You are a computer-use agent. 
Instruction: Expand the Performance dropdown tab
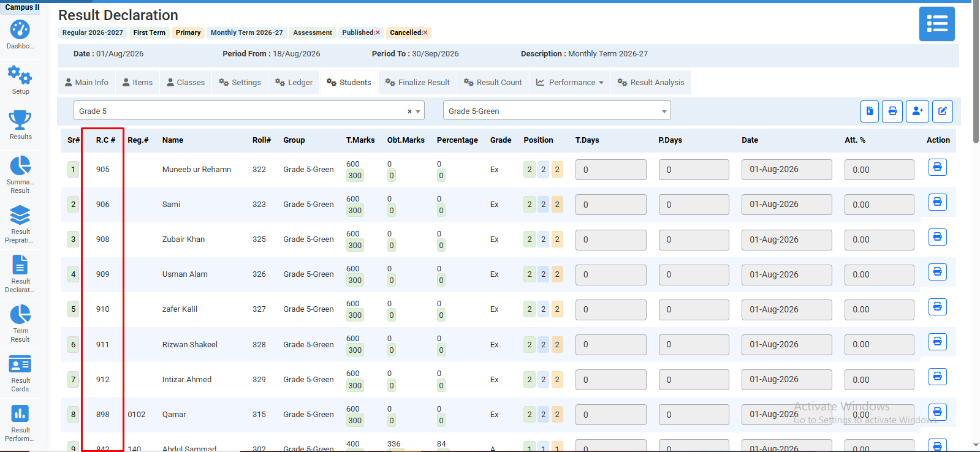pos(569,83)
